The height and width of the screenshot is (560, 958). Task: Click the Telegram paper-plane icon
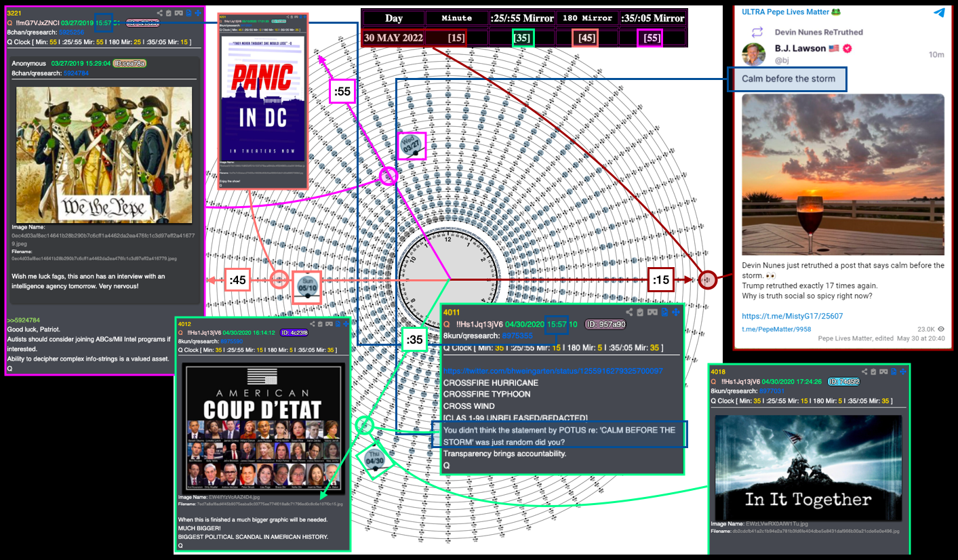point(939,12)
